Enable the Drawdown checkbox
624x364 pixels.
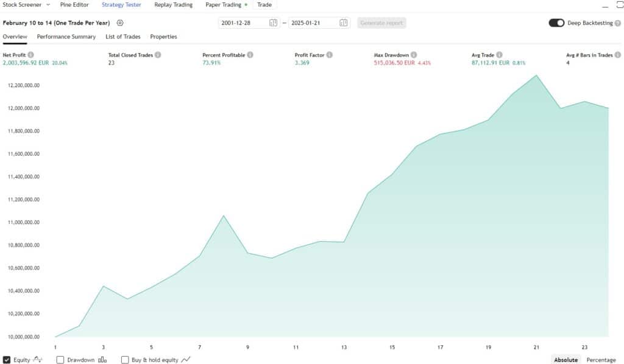[x=60, y=360]
